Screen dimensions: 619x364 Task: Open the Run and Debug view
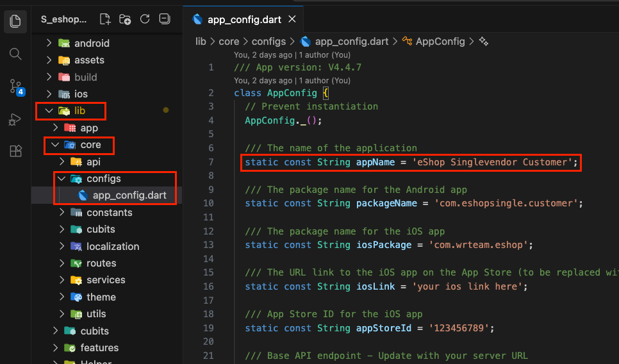tap(15, 119)
